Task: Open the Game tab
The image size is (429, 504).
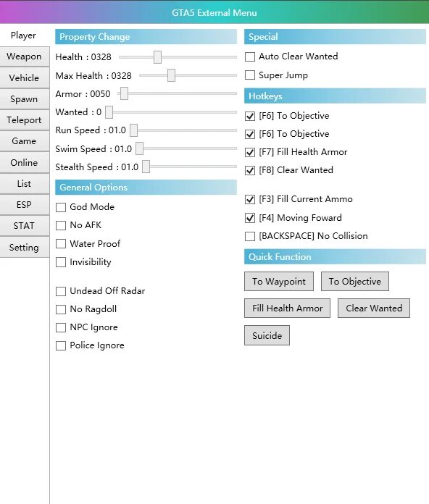Action: point(25,141)
